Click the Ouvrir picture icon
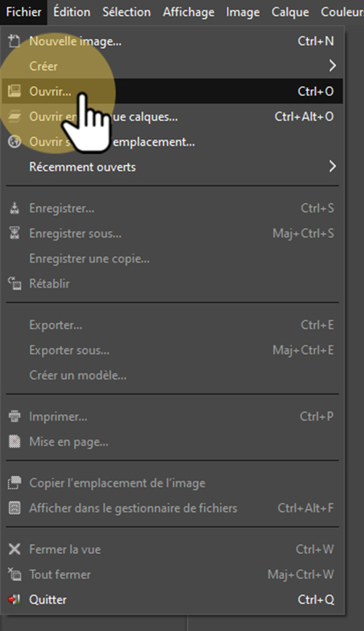 [14, 91]
